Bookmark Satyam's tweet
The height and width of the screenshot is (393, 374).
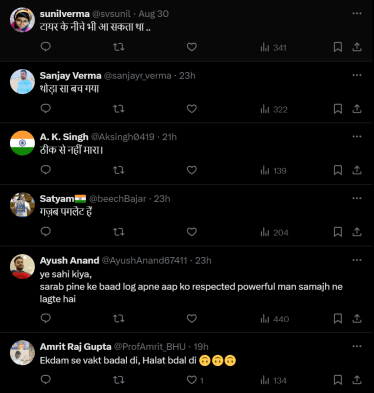[338, 232]
